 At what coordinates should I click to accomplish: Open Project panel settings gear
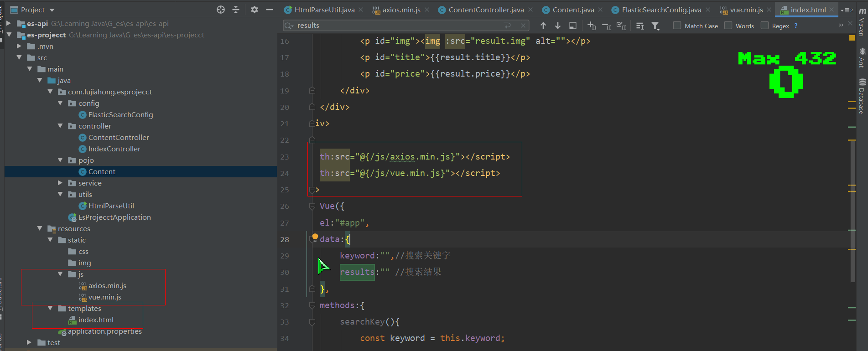(x=255, y=10)
